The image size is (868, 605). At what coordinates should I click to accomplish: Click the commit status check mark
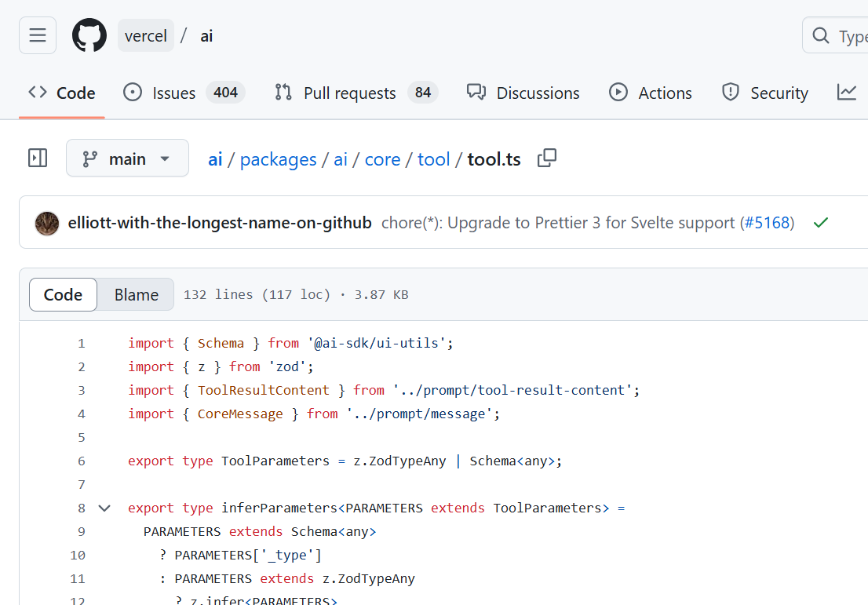click(x=821, y=222)
